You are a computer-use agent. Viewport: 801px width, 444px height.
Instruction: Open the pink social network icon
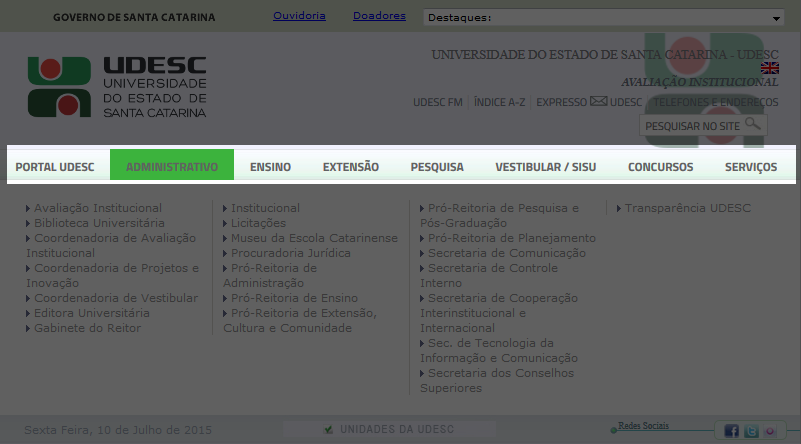pos(770,431)
